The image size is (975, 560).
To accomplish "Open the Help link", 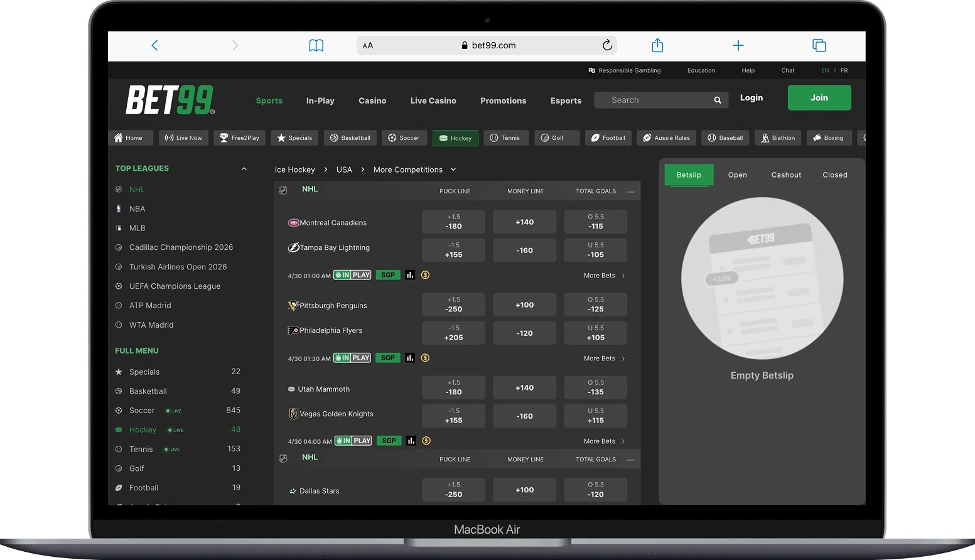I will tap(748, 70).
